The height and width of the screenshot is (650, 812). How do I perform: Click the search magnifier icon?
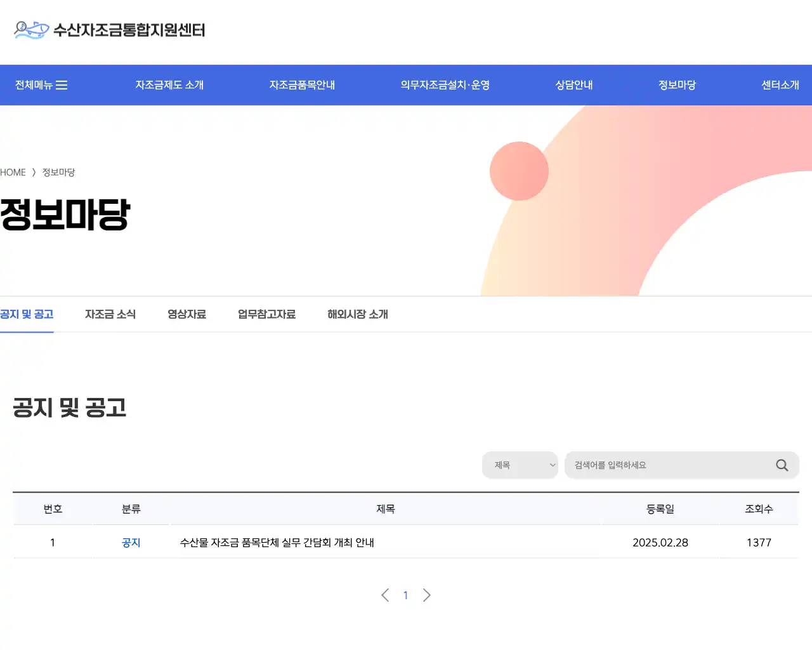(782, 465)
